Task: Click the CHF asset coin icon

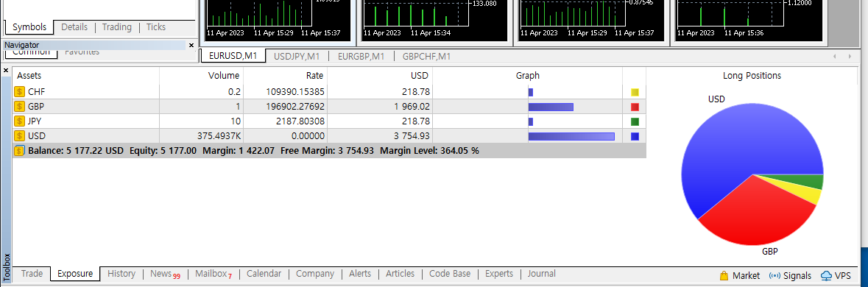Action: 20,92
